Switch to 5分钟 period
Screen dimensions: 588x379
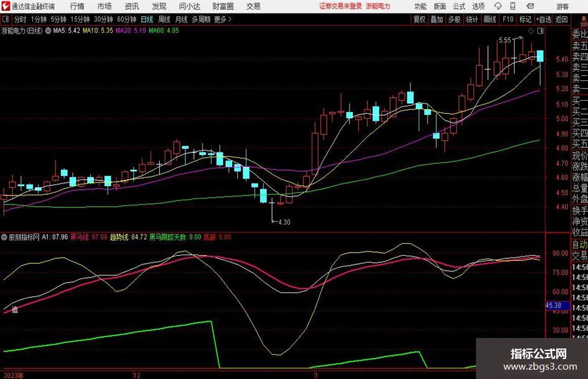[58, 19]
